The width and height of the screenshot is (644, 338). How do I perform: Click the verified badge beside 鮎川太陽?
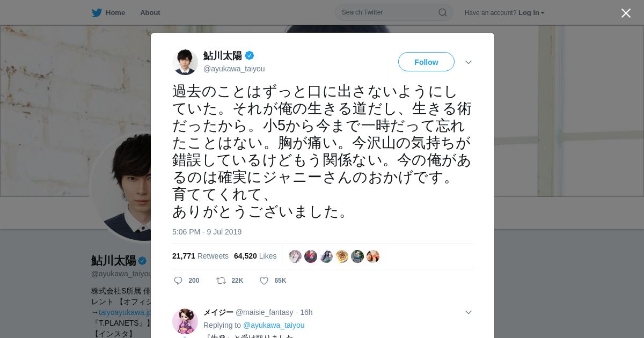[x=250, y=55]
